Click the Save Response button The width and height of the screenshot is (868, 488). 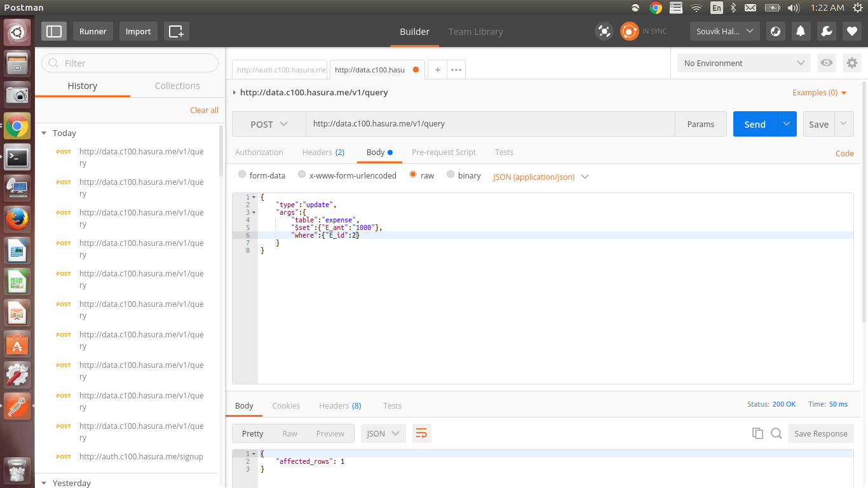(x=821, y=433)
